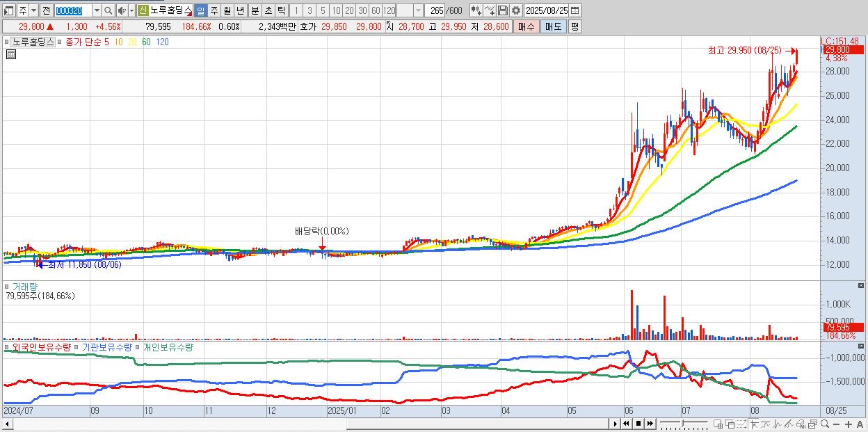Click the 평 button
868x432 pixels.
click(x=574, y=26)
